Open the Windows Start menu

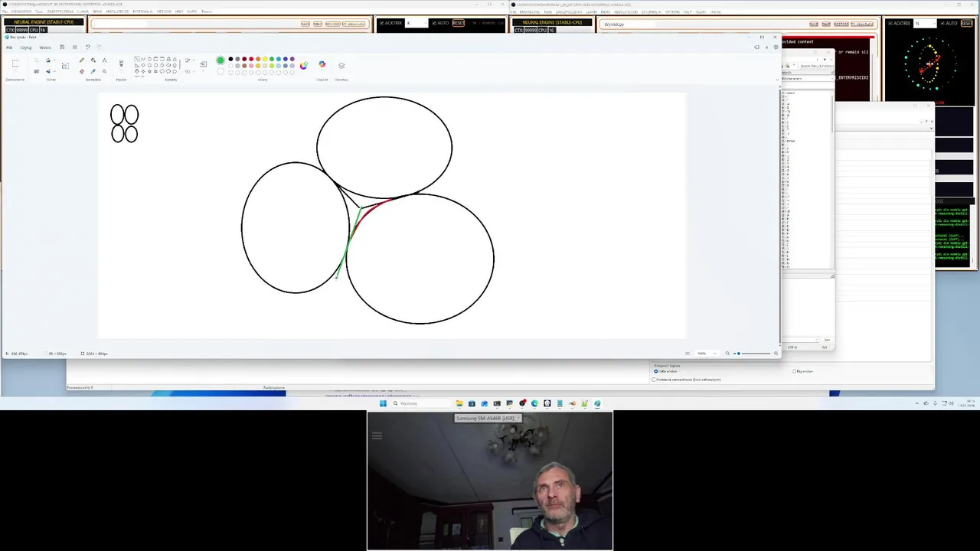coord(383,403)
